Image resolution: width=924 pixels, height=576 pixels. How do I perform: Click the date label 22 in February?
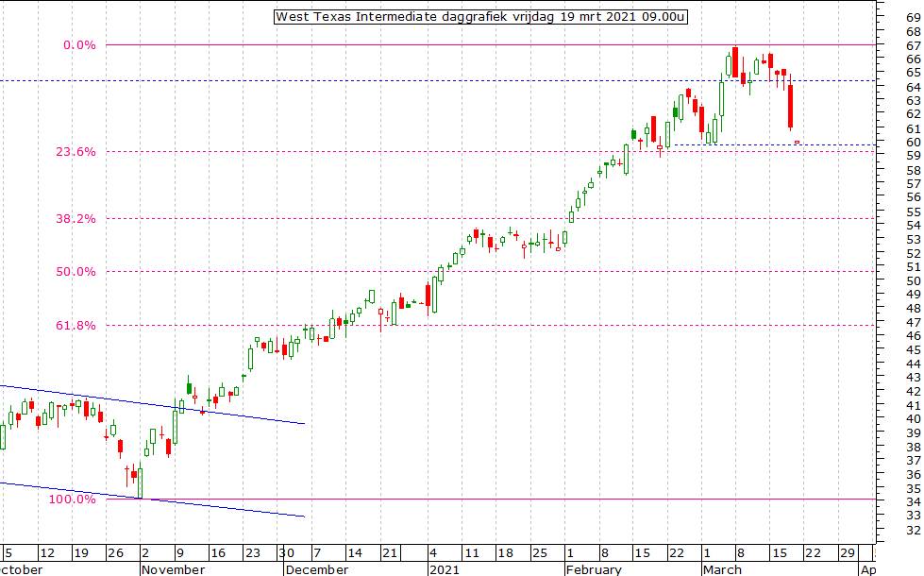[677, 553]
